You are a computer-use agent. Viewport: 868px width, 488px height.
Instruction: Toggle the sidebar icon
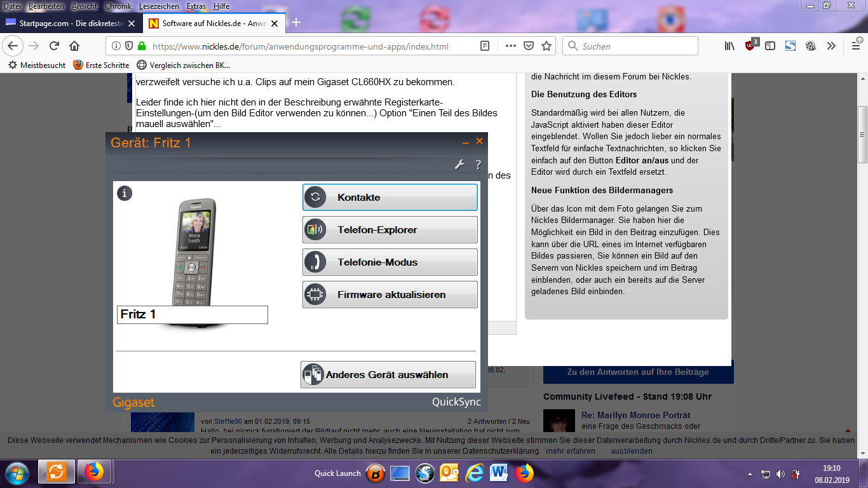click(x=770, y=46)
